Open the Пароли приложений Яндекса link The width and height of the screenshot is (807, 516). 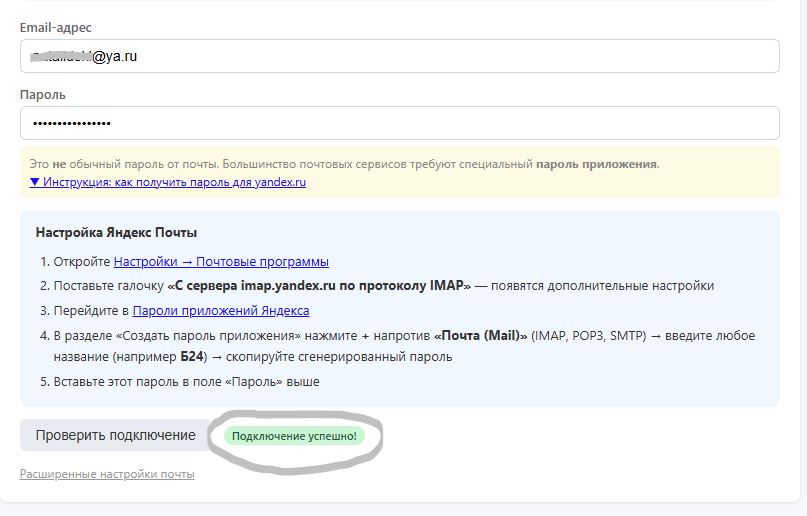(220, 310)
